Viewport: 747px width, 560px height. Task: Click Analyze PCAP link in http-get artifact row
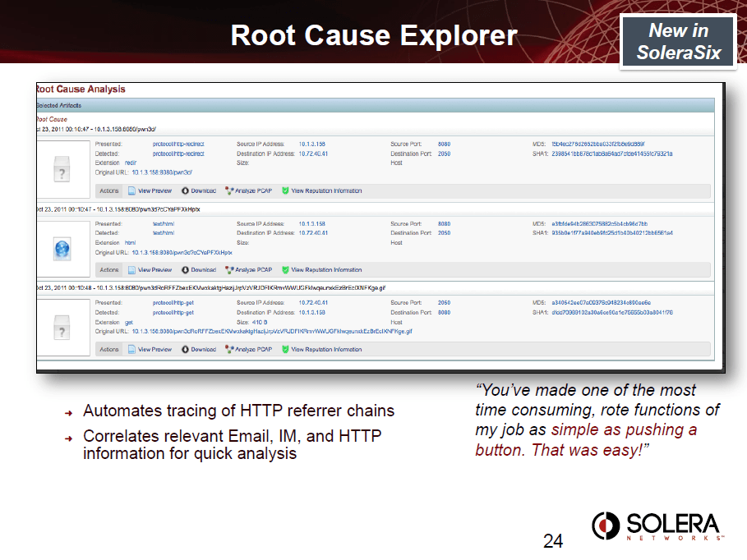pos(253,350)
